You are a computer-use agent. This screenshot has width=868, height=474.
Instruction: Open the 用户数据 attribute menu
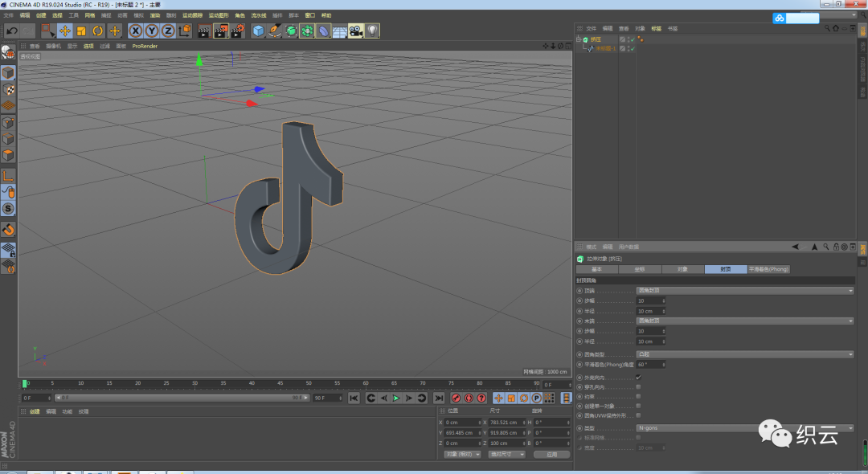pyautogui.click(x=628, y=247)
